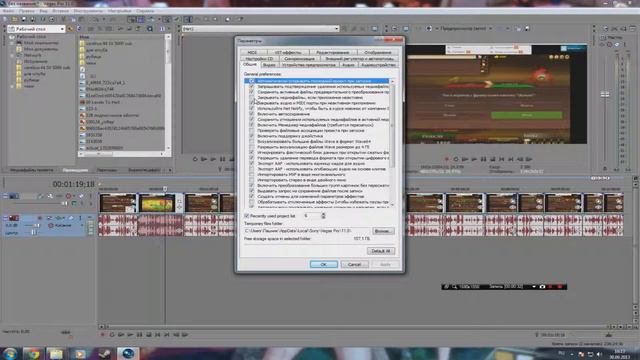Screen dimensions: 640x360
Task: Open the Windows Start menu
Action: (x=9, y=353)
